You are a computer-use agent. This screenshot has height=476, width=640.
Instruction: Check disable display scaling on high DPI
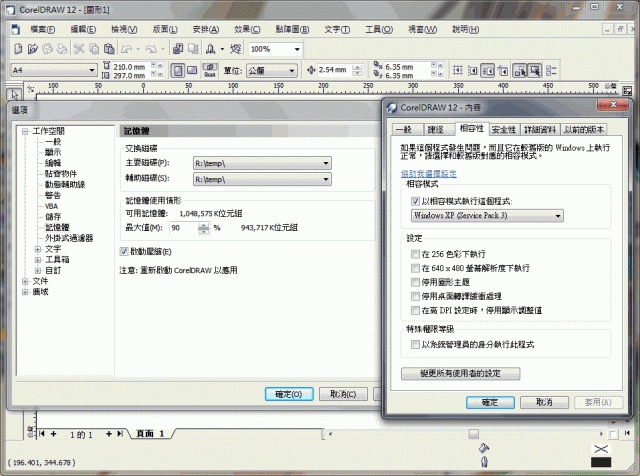click(x=416, y=310)
